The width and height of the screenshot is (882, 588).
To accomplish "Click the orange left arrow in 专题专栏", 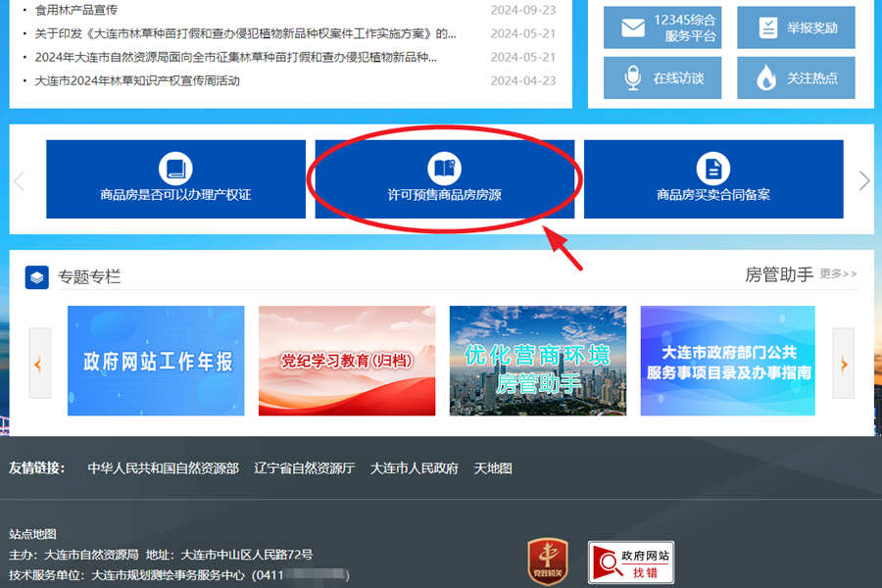I will click(x=38, y=364).
